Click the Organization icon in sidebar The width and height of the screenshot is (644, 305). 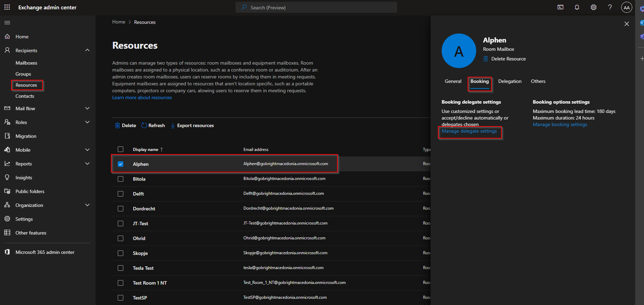[x=7, y=205]
